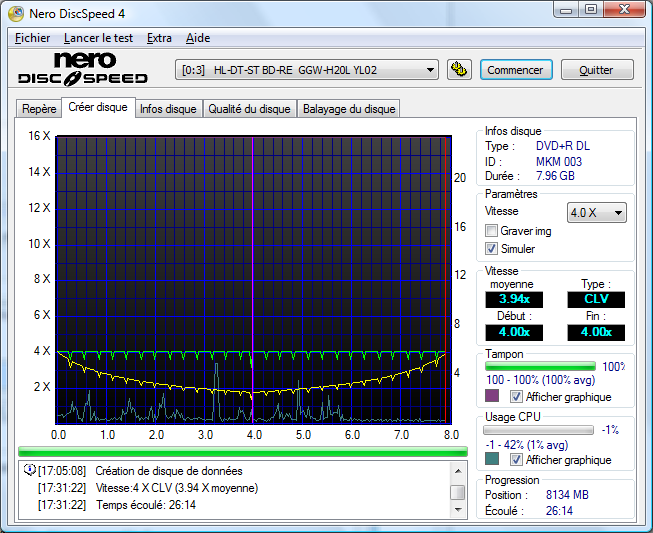
Task: Switch to the Qualité du disque tab
Action: [249, 109]
